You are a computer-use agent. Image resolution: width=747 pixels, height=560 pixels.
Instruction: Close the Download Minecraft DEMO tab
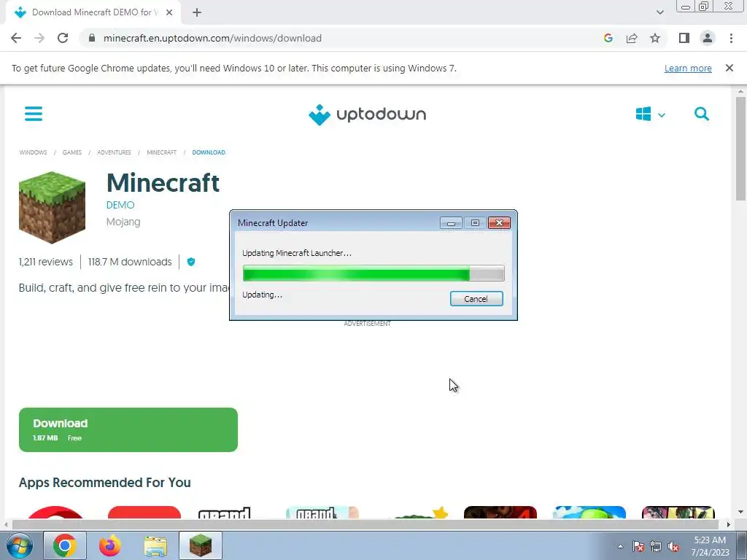tap(169, 12)
